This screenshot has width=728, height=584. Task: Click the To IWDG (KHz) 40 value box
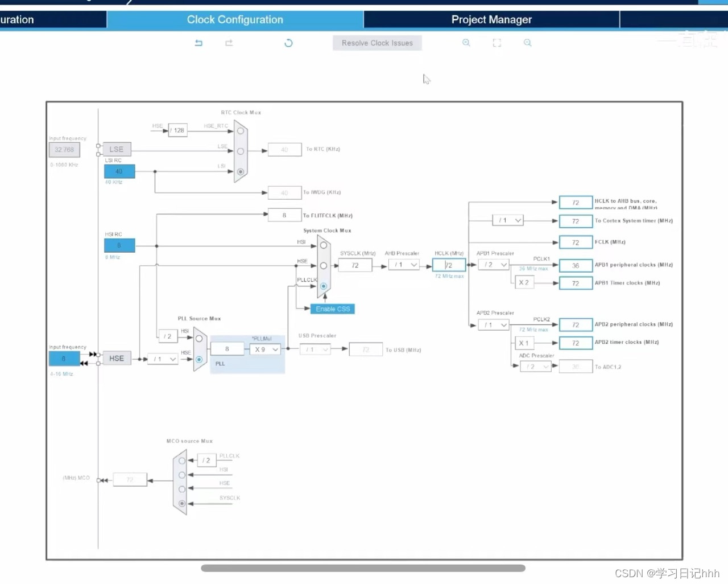click(284, 193)
